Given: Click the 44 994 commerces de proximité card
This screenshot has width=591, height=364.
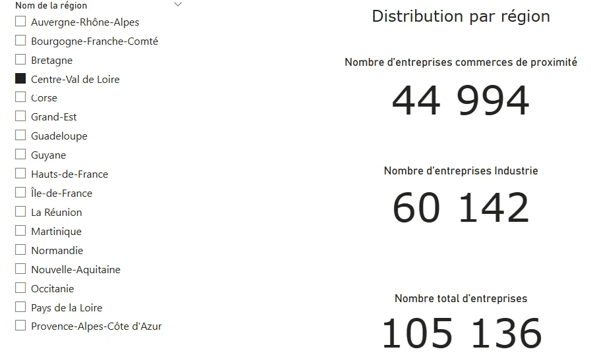Looking at the screenshot, I should [x=461, y=101].
